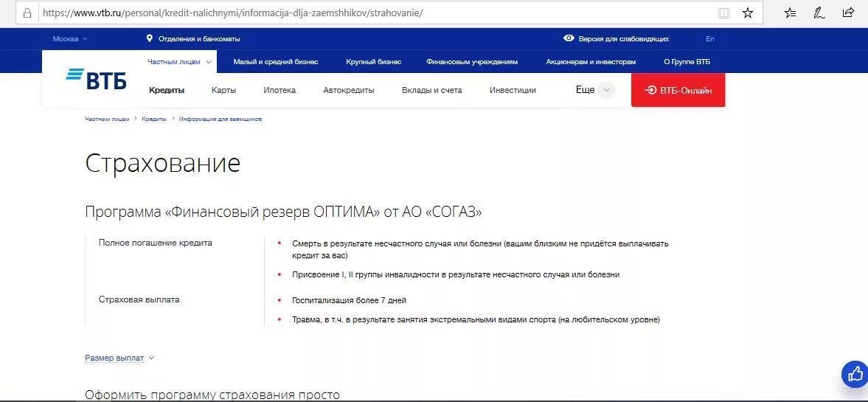Expand the Еще menu chevron
Screen dimensions: 868x402
(607, 90)
